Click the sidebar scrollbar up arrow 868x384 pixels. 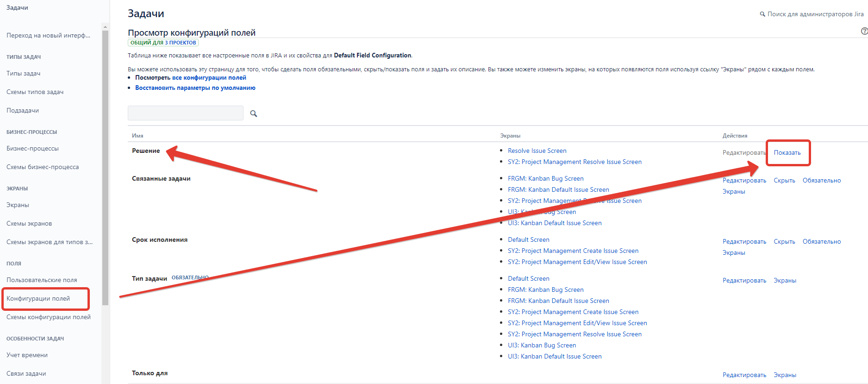click(x=105, y=27)
